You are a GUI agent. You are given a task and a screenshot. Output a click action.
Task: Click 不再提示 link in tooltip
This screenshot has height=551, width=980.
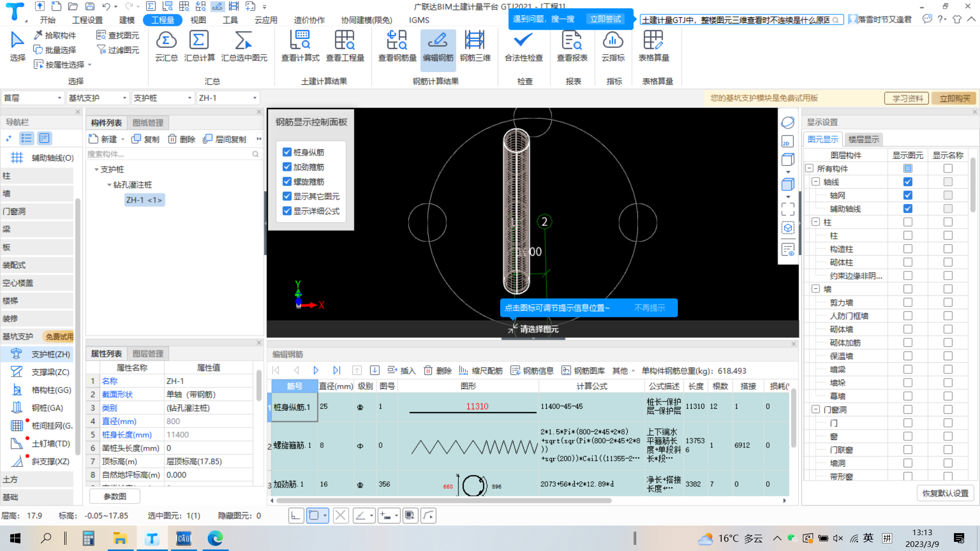[649, 308]
